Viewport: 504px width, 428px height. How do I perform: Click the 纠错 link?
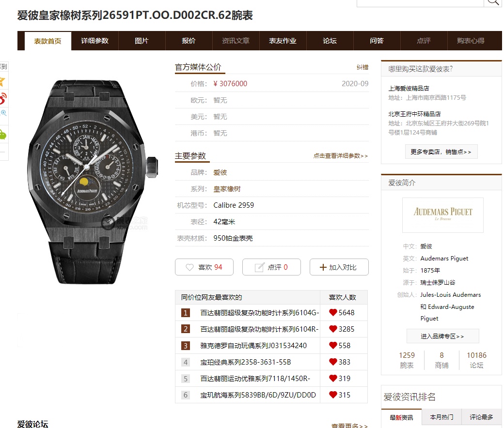pos(362,67)
